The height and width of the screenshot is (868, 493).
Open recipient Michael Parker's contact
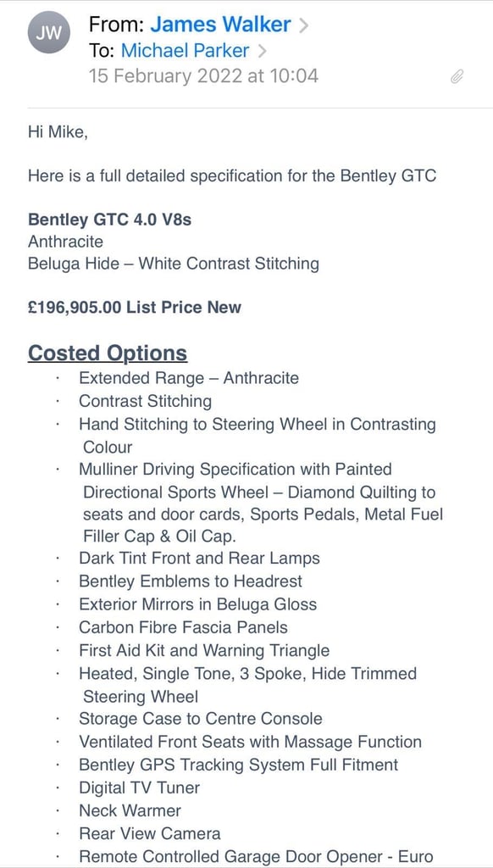pos(185,51)
